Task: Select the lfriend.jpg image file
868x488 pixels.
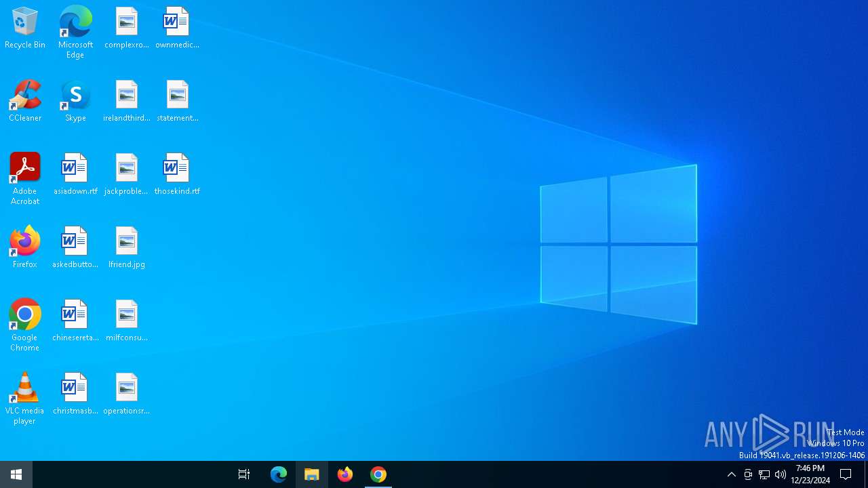Action: click(126, 248)
